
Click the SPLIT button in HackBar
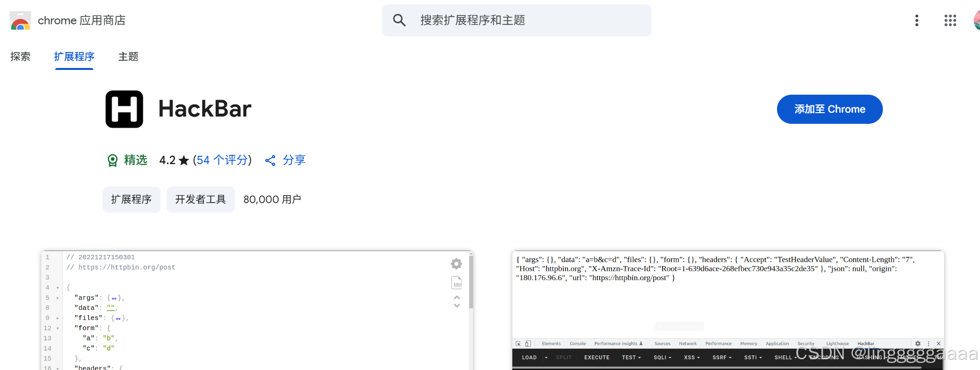pos(564,357)
